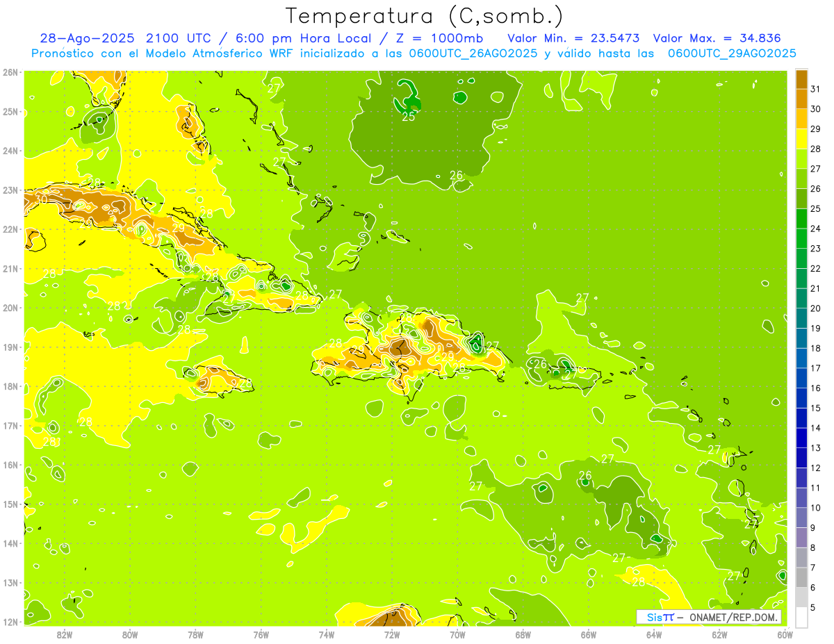Image resolution: width=834 pixels, height=644 pixels.
Task: Click legend value "21" on color scale
Action: (815, 288)
